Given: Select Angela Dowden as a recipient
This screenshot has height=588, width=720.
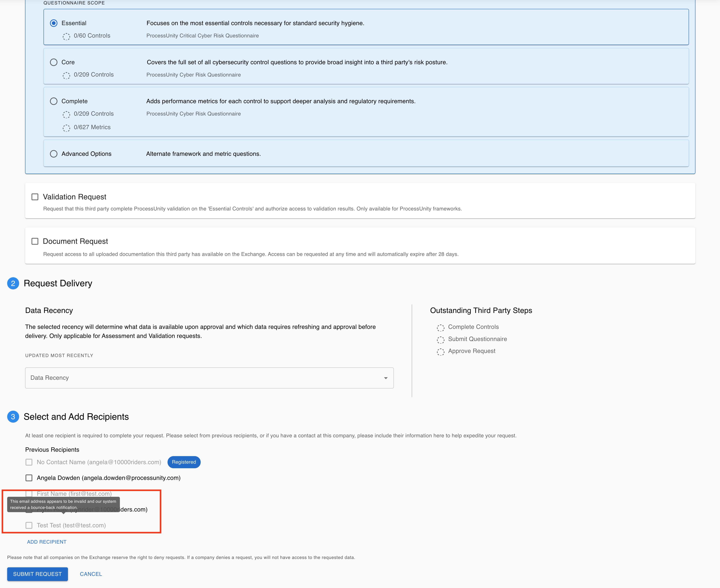Looking at the screenshot, I should 29,478.
